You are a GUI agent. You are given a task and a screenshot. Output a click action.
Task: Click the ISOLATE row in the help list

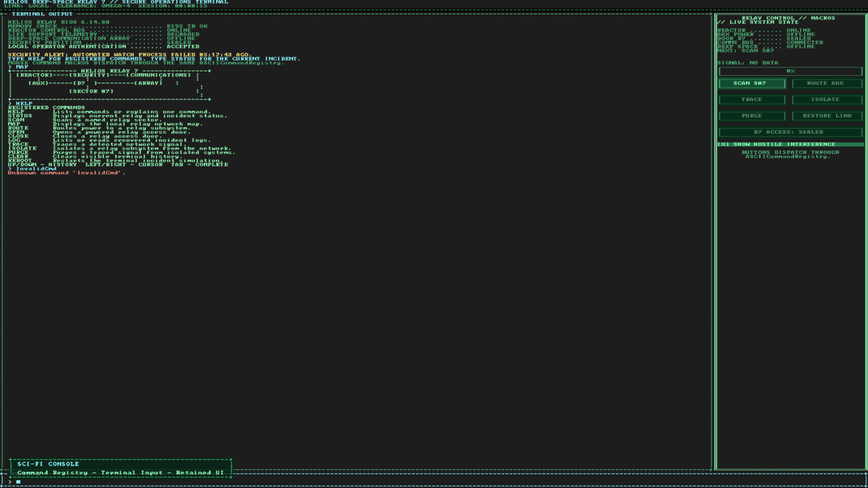pyautogui.click(x=122, y=148)
